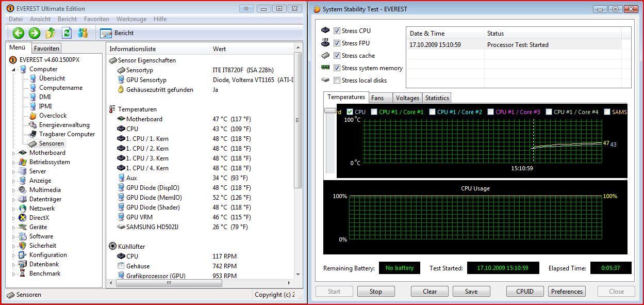Uncheck the Stress CPU checkbox

tap(337, 31)
